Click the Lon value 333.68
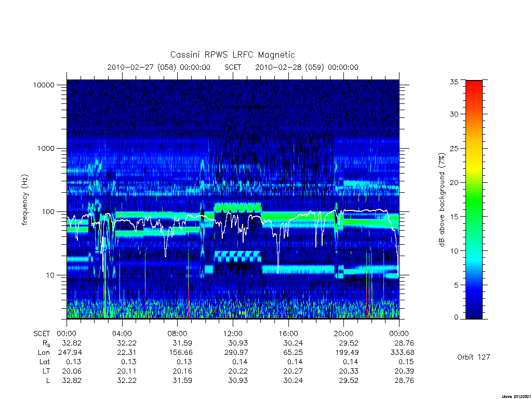Screen dimensions: 532x399 point(402,353)
